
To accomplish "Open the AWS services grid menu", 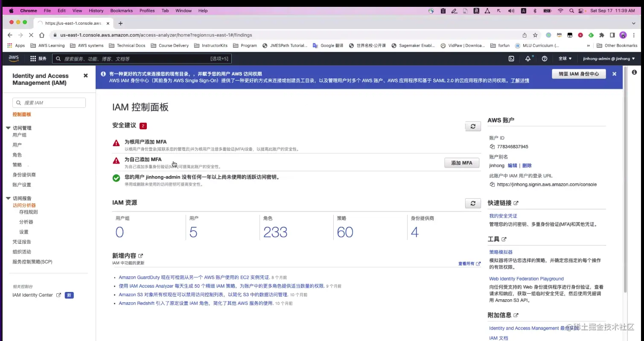I will tap(33, 59).
